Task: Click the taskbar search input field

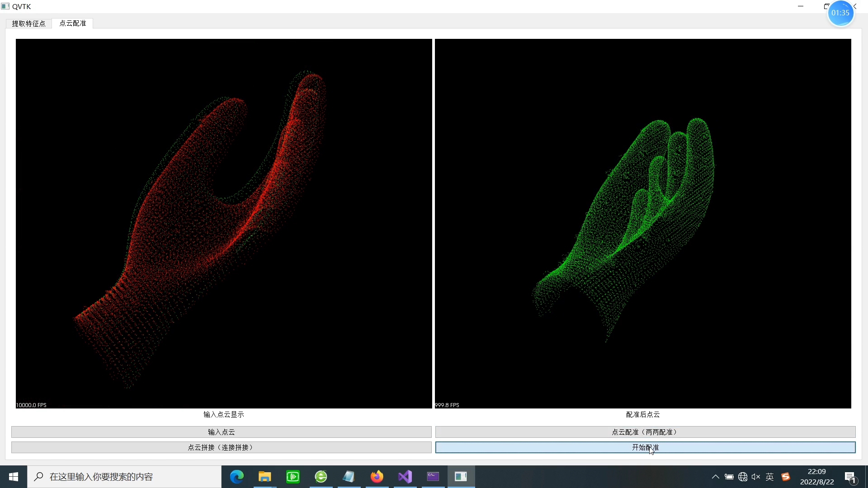Action: click(124, 477)
